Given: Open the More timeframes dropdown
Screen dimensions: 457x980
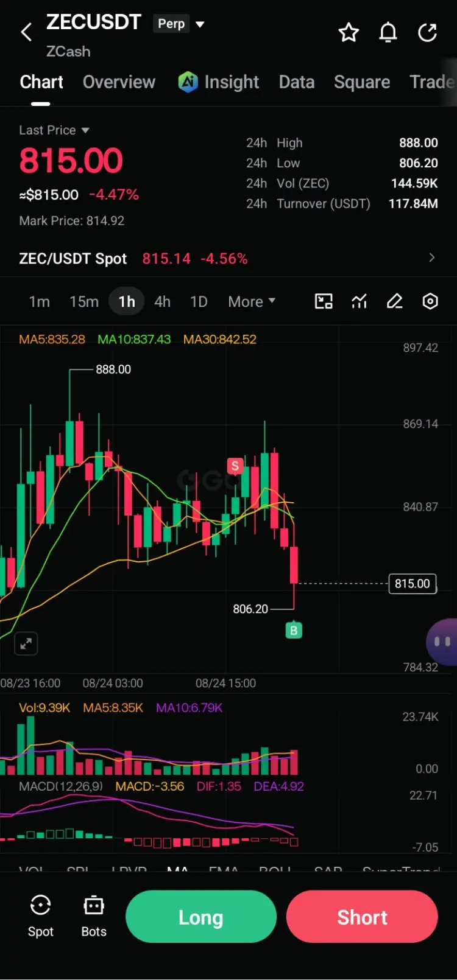Looking at the screenshot, I should click(x=252, y=302).
